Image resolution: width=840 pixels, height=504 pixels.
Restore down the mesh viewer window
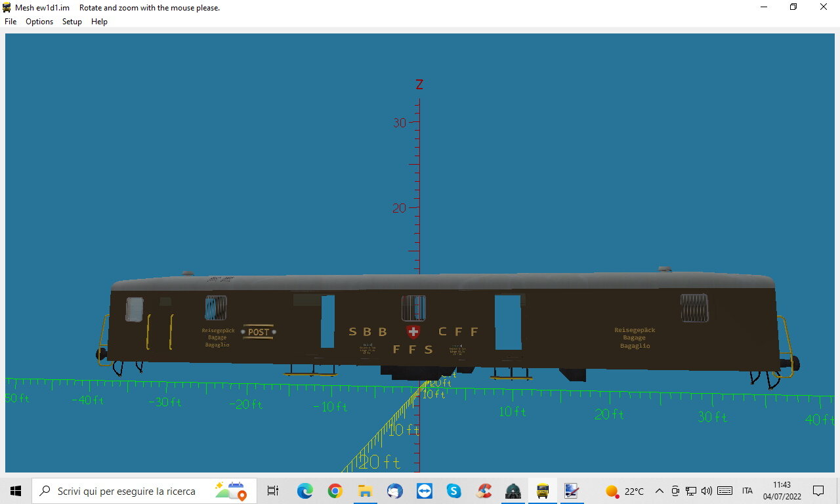(x=793, y=7)
